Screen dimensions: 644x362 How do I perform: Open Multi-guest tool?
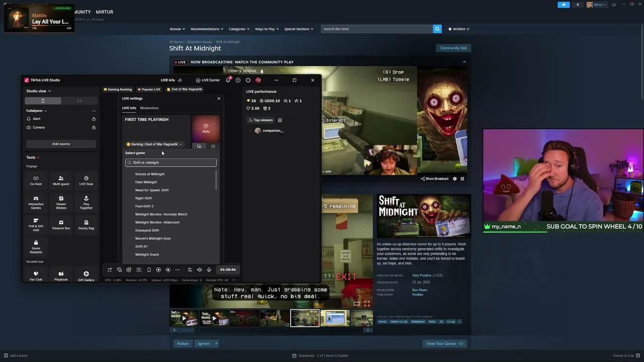point(61,180)
